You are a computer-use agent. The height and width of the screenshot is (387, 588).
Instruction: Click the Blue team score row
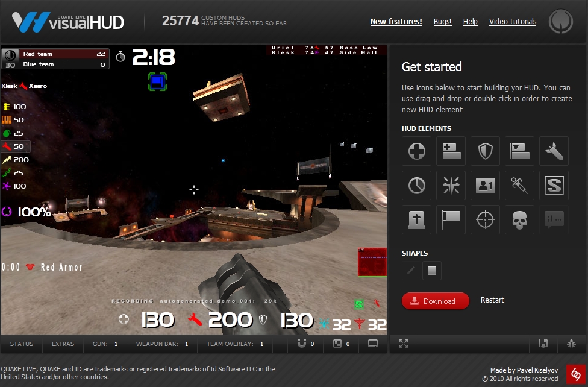coord(64,64)
